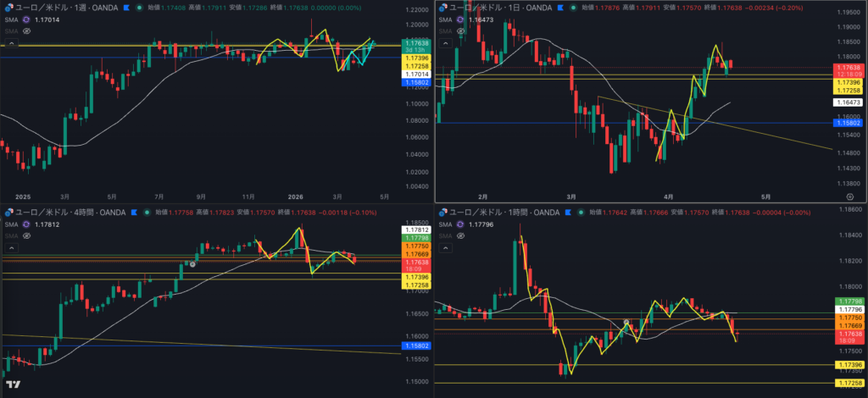
Task: Open chart settings gear on daily chart
Action: [826, 196]
